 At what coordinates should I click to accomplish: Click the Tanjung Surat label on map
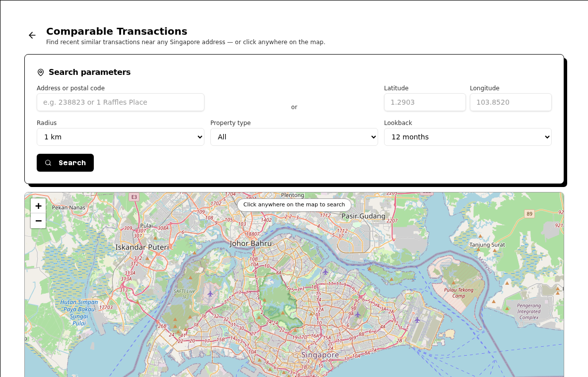point(487,245)
